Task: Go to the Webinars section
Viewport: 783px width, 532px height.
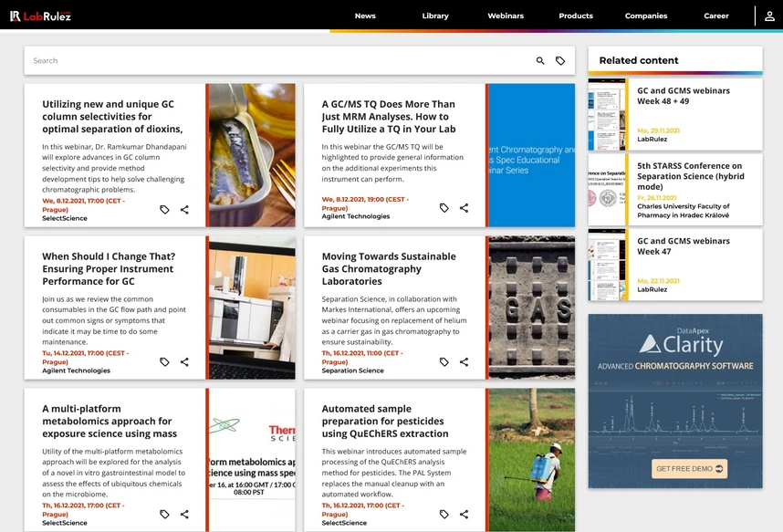Action: coord(506,16)
